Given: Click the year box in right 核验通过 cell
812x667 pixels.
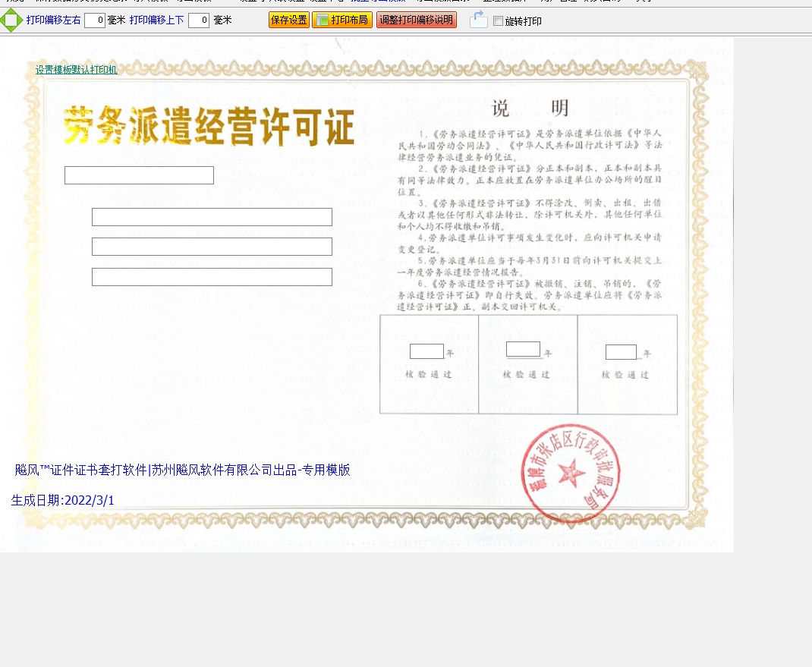Looking at the screenshot, I should (x=621, y=352).
